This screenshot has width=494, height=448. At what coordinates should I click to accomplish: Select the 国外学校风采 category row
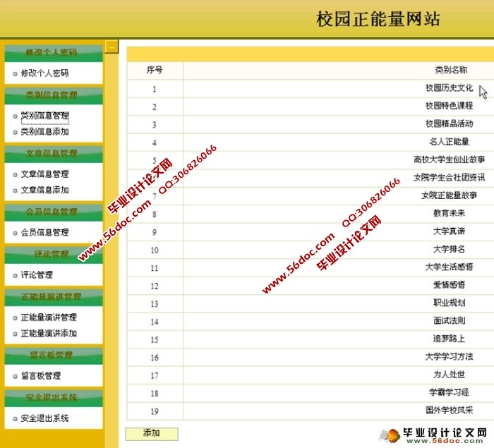(x=311, y=411)
